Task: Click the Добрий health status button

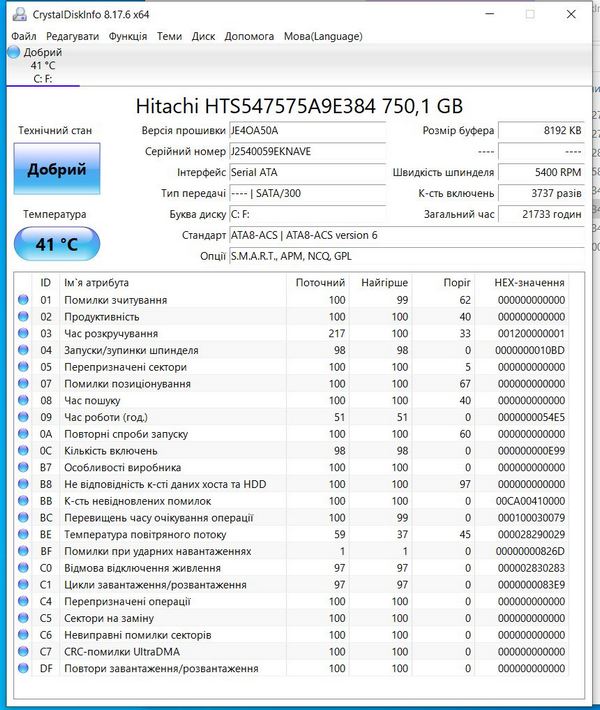Action: point(56,169)
